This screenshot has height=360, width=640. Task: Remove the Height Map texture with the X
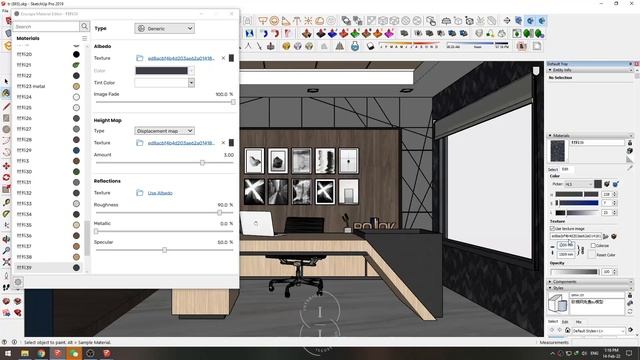pos(223,143)
